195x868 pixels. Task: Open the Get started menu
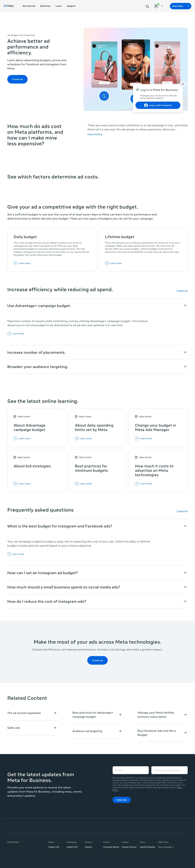pyautogui.click(x=29, y=6)
